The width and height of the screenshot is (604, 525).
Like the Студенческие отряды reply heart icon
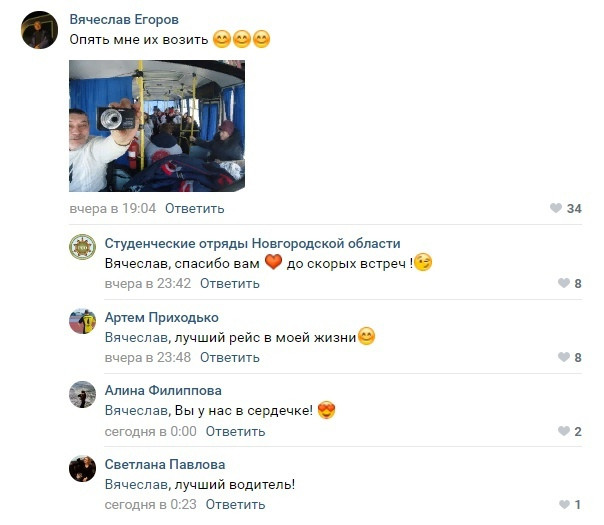click(x=564, y=283)
